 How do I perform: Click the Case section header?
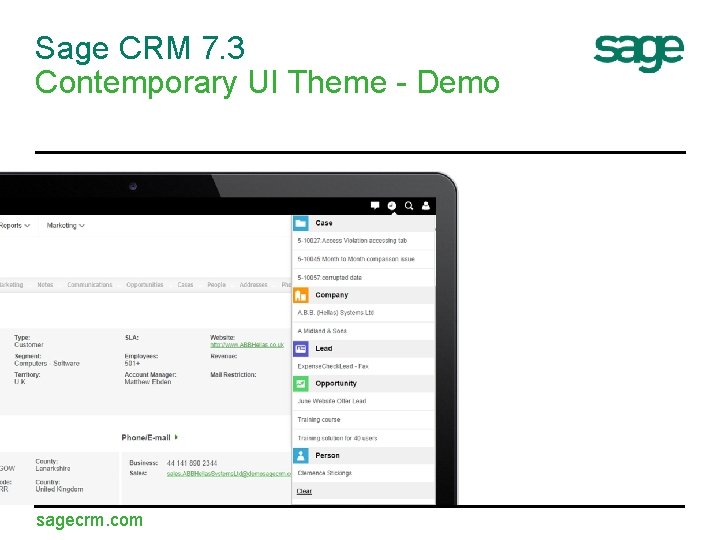[364, 223]
